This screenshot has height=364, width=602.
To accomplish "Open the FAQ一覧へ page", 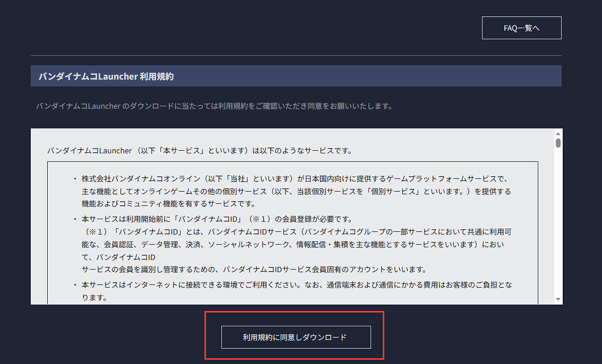I will 521,28.
